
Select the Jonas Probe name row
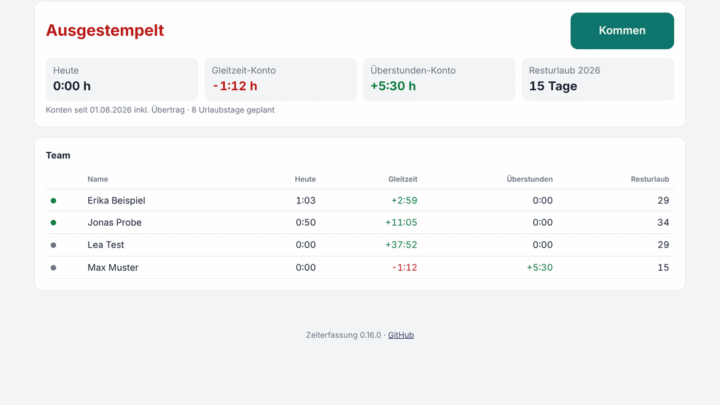[360, 223]
